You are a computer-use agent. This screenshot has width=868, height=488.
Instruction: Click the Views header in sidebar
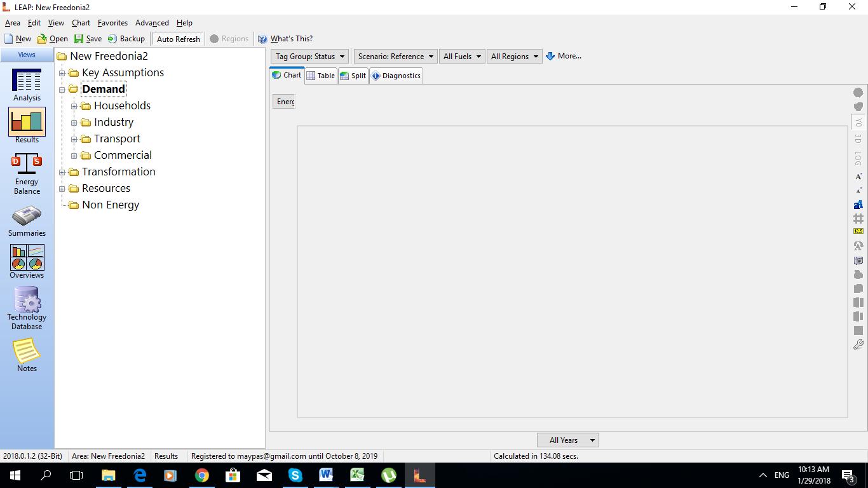coord(27,55)
